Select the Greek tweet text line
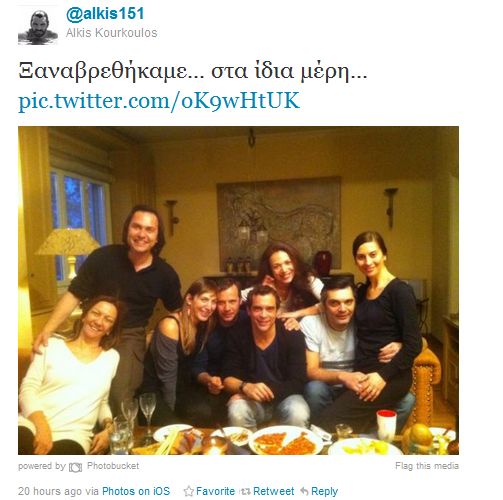 (193, 71)
